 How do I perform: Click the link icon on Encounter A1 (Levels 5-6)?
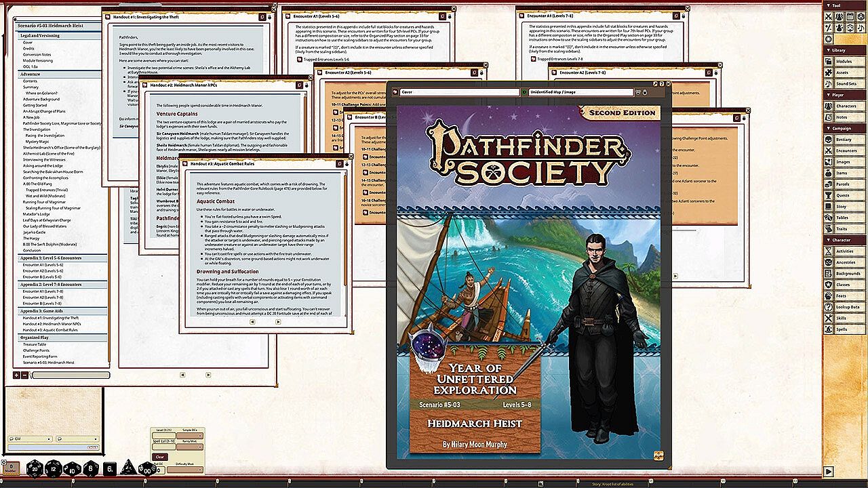pos(442,15)
